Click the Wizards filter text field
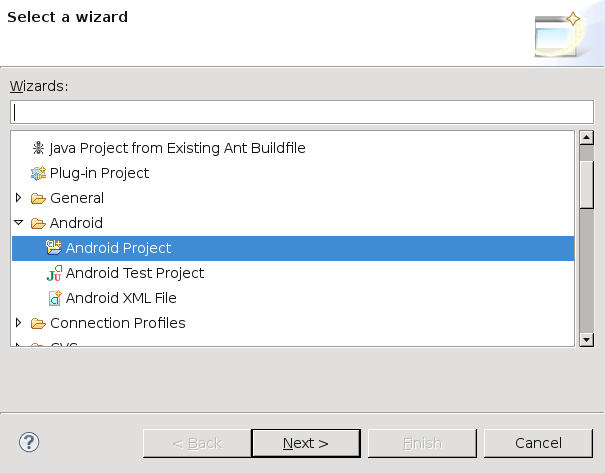The image size is (605, 473). (302, 112)
